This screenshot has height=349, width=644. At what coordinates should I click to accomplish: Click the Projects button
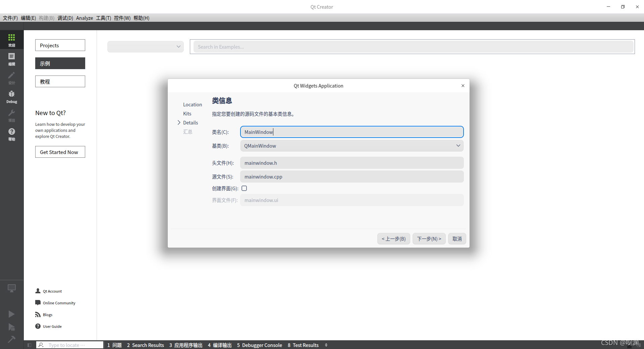pyautogui.click(x=60, y=45)
